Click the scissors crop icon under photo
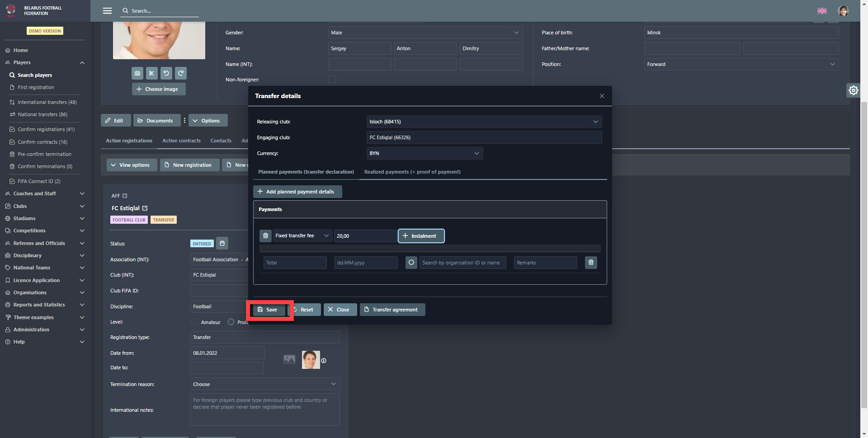 (152, 73)
